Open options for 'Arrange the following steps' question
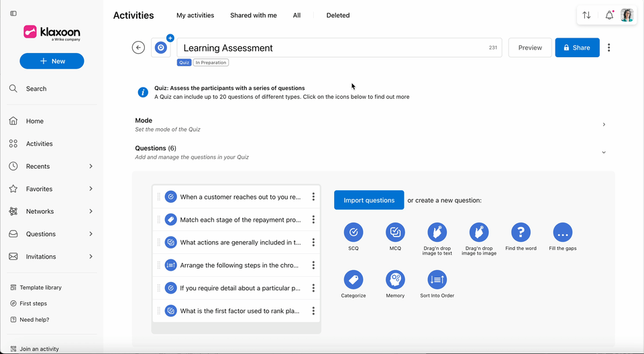Screen dimensions: 644x354 click(313, 265)
